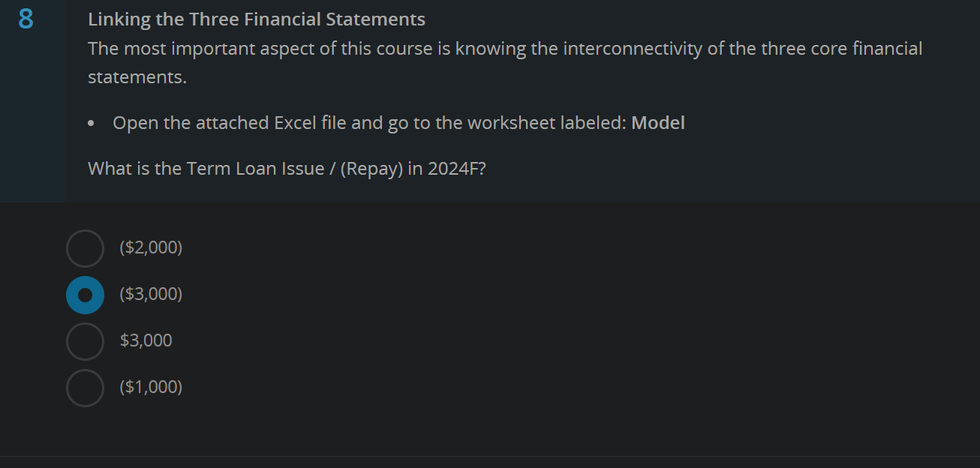
Task: Click the question title Linking the Three Financial Statements
Action: pos(256,19)
